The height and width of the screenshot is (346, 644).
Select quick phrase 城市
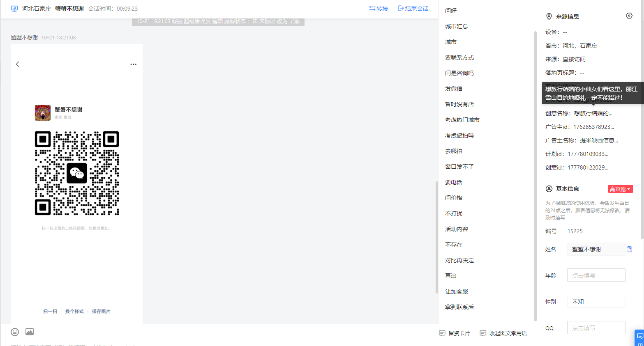coord(451,42)
